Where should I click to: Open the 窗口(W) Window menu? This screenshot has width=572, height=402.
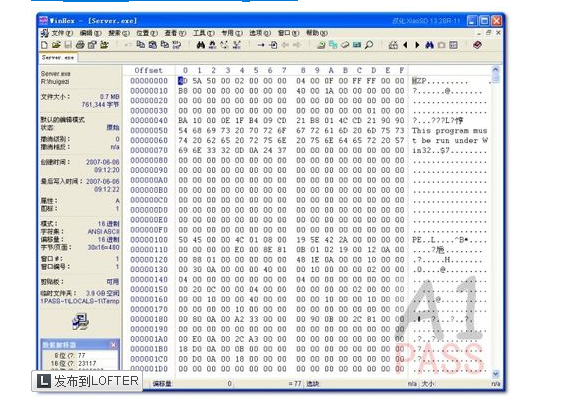coord(289,33)
